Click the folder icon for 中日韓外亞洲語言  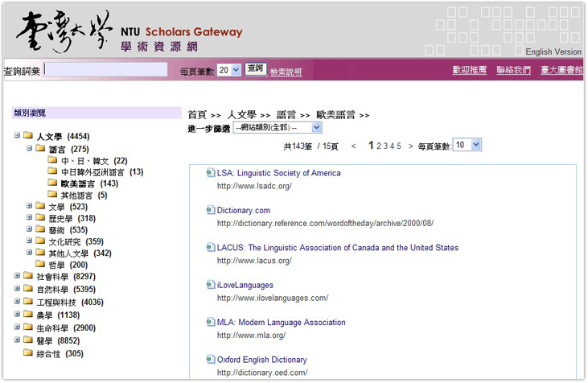click(52, 171)
